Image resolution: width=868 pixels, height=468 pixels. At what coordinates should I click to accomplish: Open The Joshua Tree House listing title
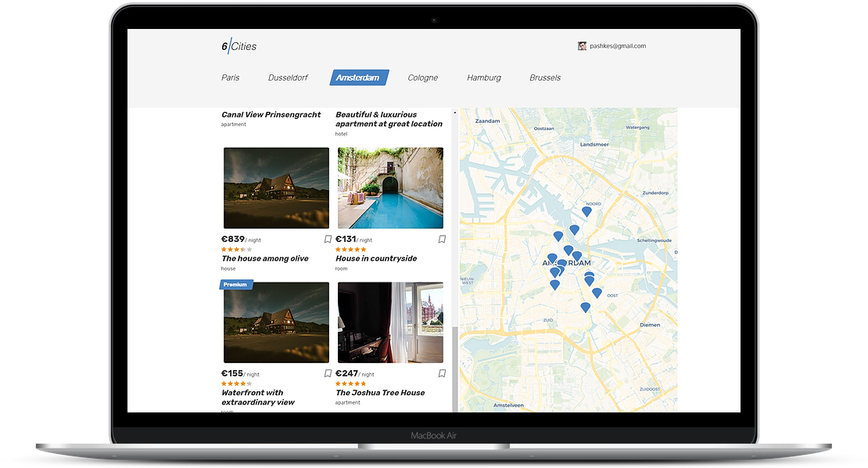[378, 392]
